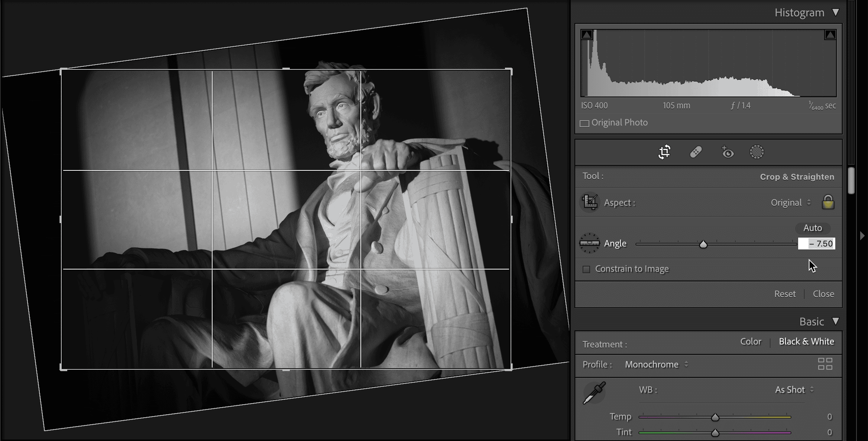Click the Angle slider handle

703,244
